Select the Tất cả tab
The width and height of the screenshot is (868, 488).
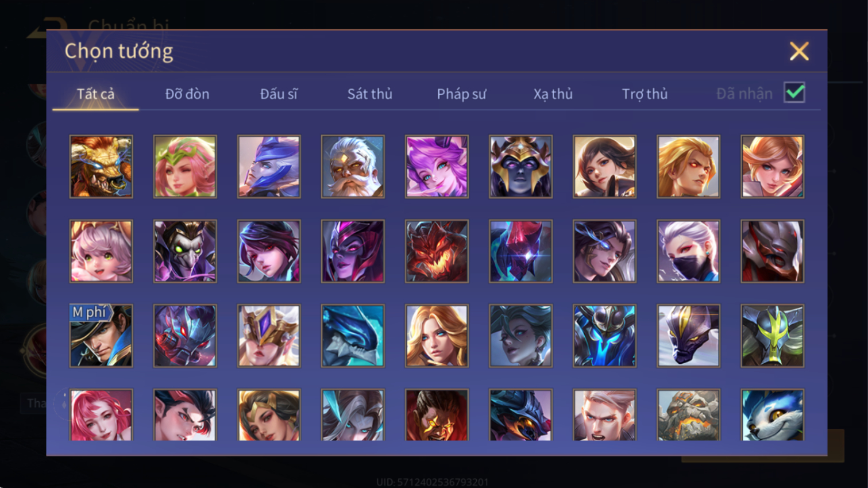tap(95, 94)
